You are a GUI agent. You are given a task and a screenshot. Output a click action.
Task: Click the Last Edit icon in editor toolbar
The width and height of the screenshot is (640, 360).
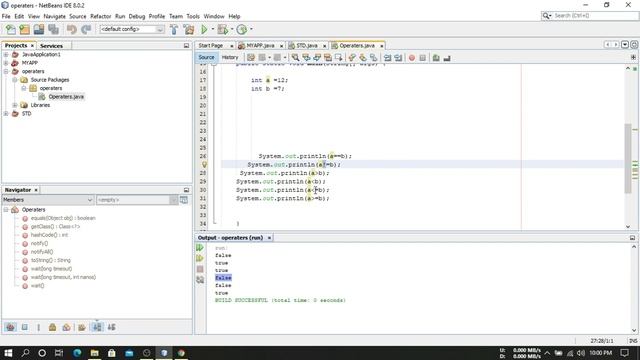251,58
